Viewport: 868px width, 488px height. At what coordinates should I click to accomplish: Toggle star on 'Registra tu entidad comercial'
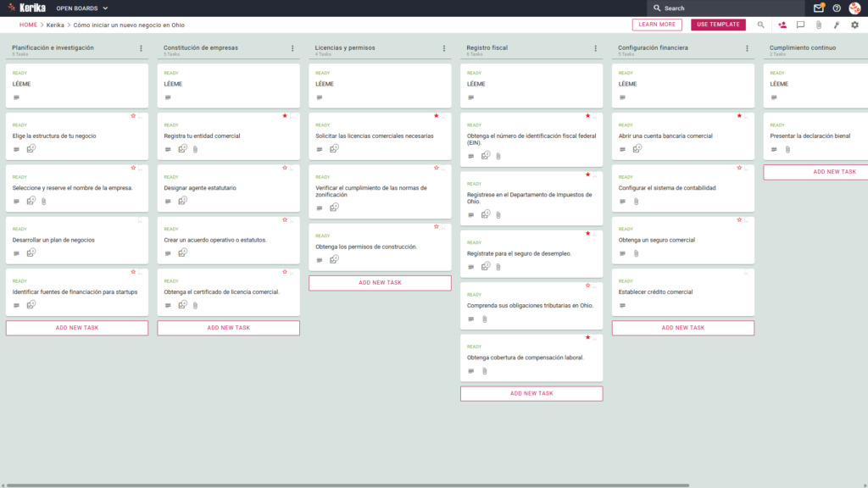285,115
